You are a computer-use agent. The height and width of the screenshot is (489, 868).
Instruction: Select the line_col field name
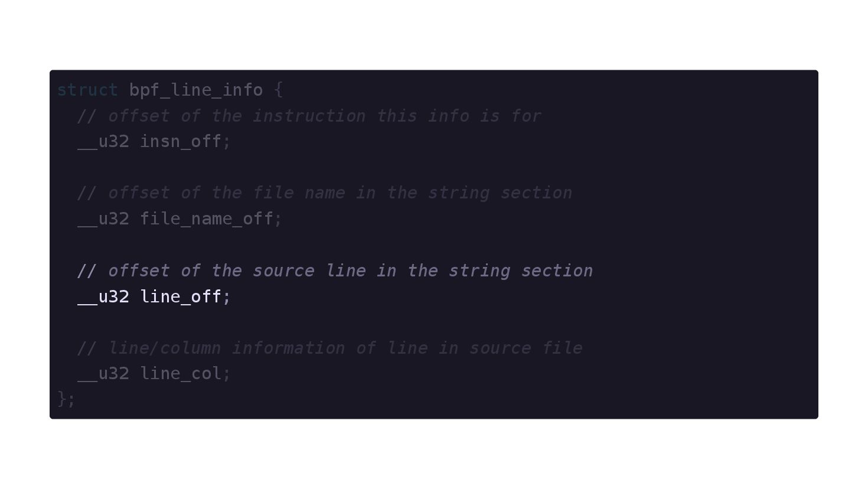tap(181, 374)
